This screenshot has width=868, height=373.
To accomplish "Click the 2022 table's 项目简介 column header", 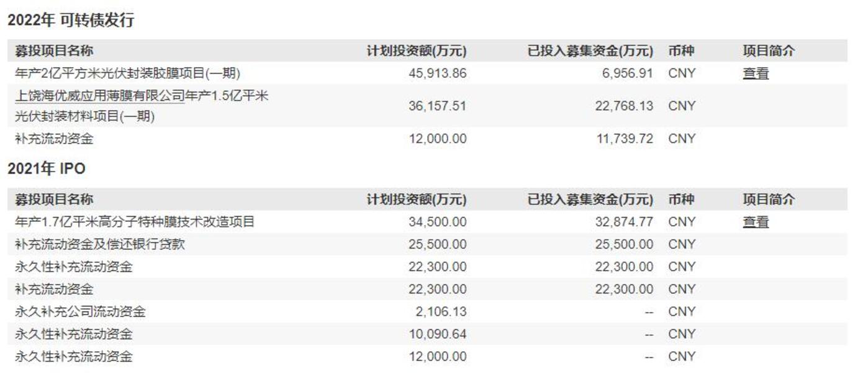I will coord(769,51).
